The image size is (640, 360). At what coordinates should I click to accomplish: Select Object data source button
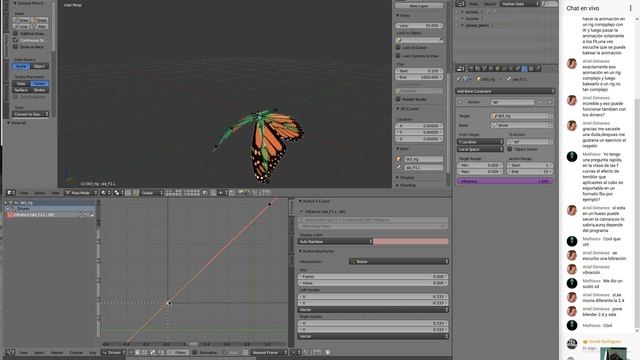coord(40,66)
